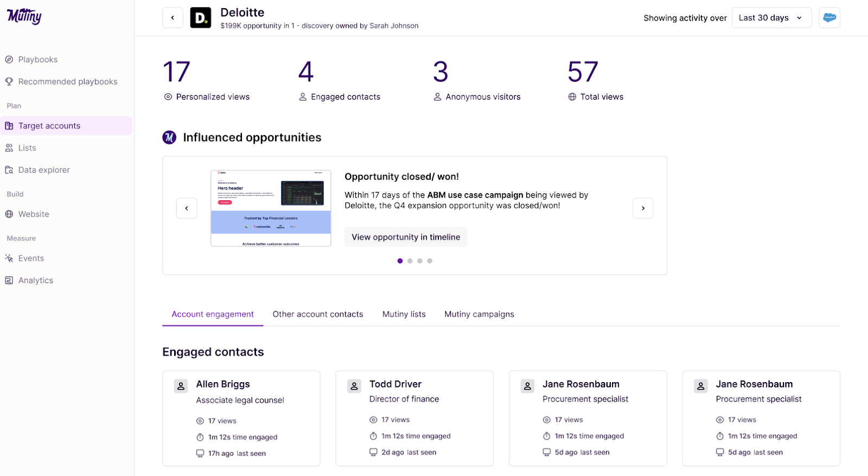Click the Website globe icon

point(9,214)
